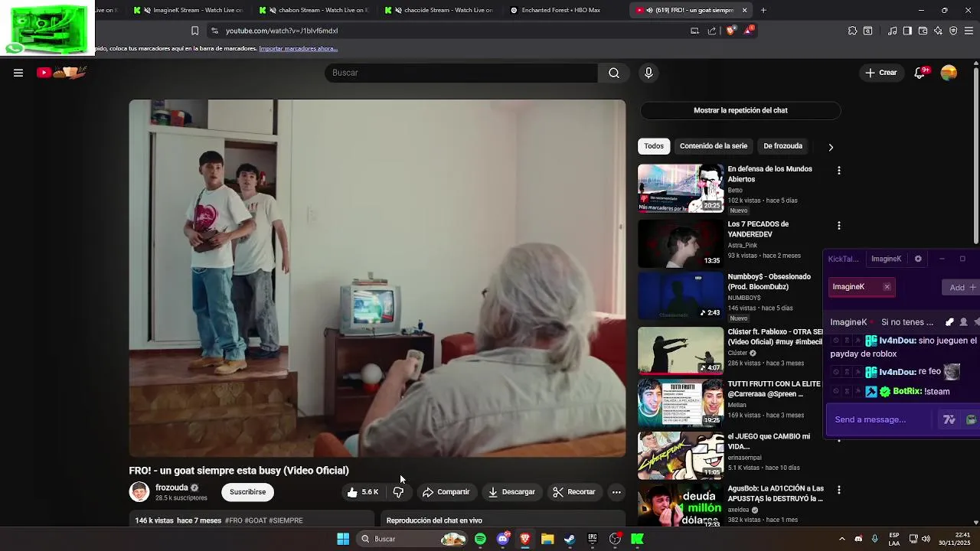Image resolution: width=980 pixels, height=551 pixels.
Task: Show the chat replay
Action: [740, 110]
